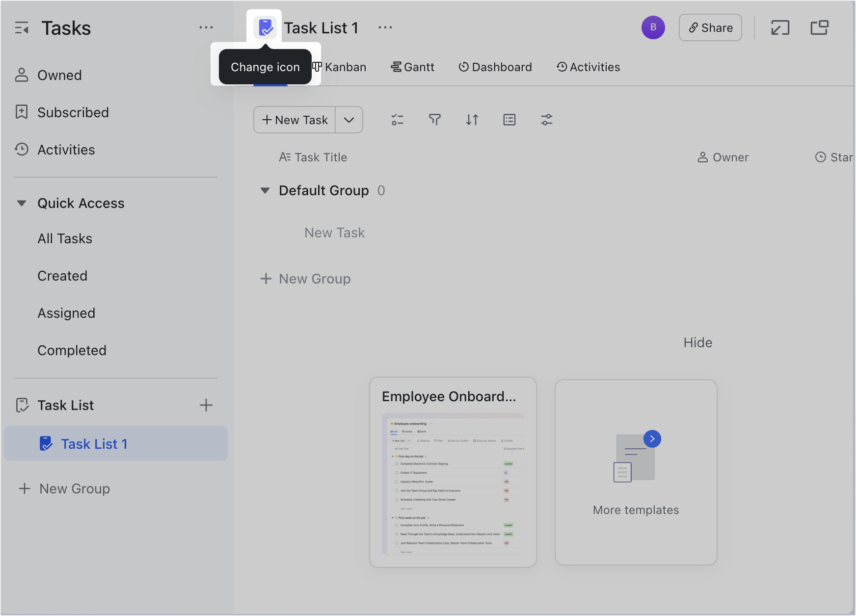
Task: Share this task list
Action: coord(710,27)
